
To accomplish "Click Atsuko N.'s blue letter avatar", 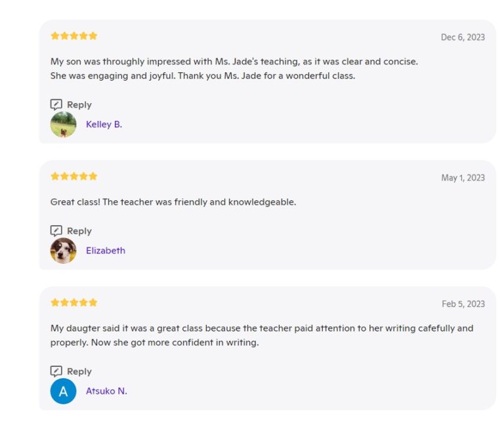I will click(x=64, y=391).
